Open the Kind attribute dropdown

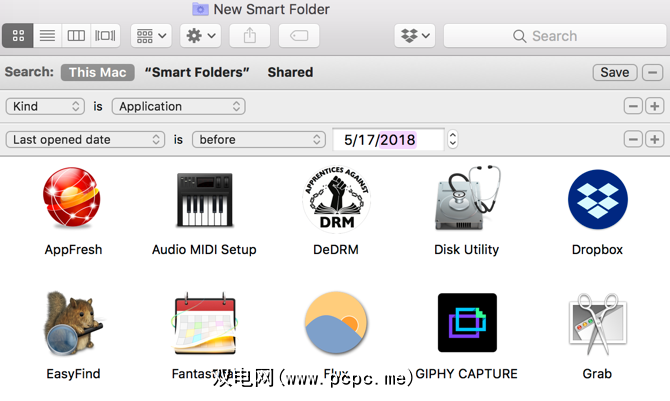[x=45, y=106]
